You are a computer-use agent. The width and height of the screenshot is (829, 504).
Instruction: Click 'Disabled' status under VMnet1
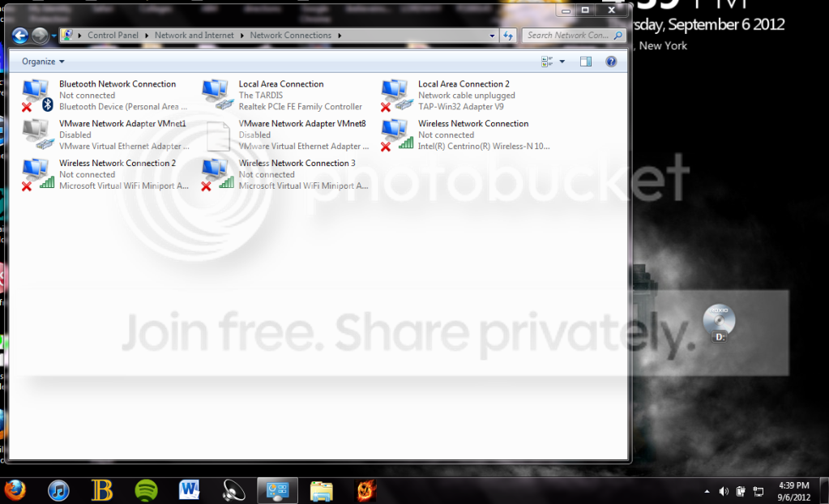pyautogui.click(x=75, y=135)
